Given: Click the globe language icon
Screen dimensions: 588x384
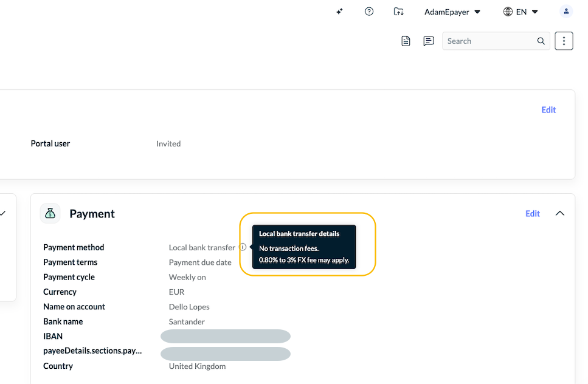Looking at the screenshot, I should coord(508,12).
